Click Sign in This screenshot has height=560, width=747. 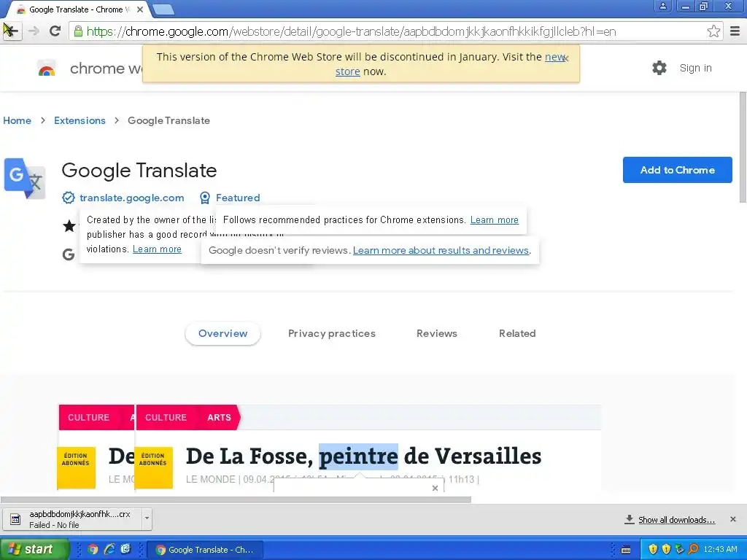pyautogui.click(x=695, y=68)
